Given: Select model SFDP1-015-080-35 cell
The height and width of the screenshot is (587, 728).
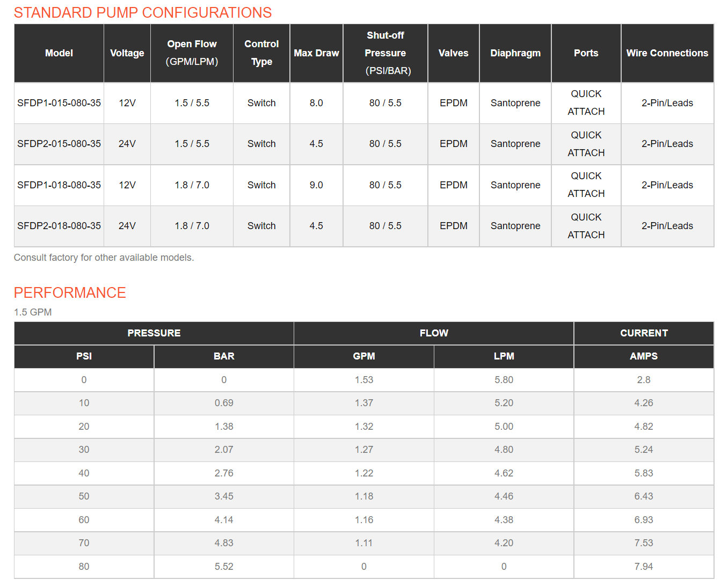Looking at the screenshot, I should click(59, 103).
